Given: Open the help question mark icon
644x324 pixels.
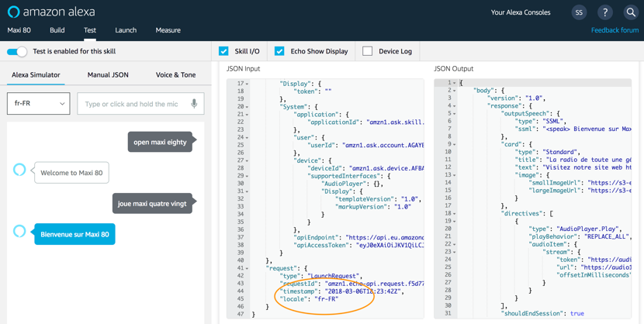Looking at the screenshot, I should click(x=605, y=12).
